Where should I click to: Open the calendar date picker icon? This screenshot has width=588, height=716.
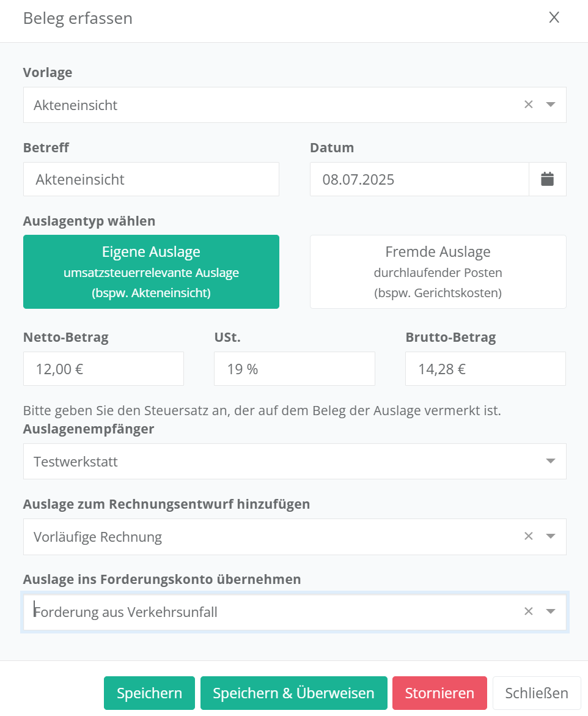[x=547, y=179]
